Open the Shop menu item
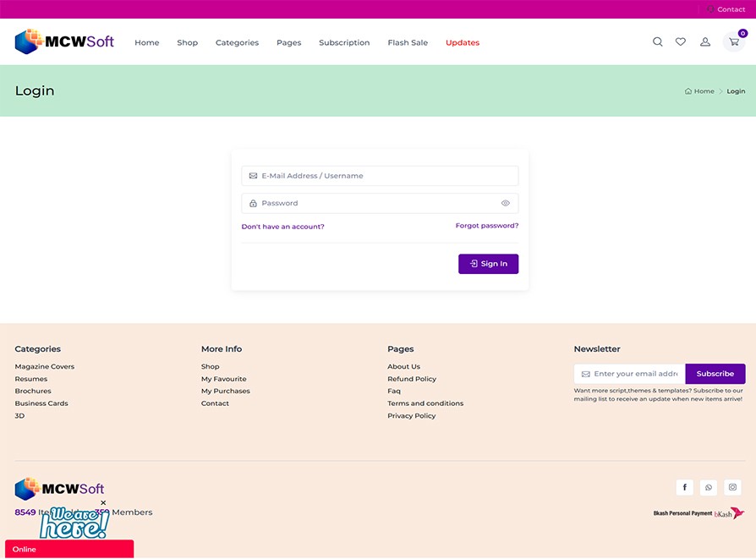The image size is (756, 559). click(187, 43)
